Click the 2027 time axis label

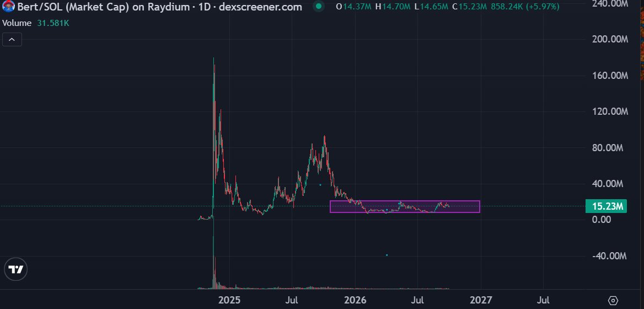pyautogui.click(x=481, y=300)
